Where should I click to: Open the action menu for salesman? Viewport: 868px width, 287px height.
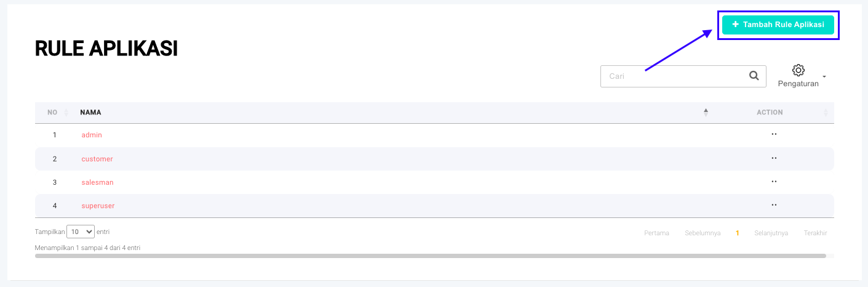coord(774,182)
